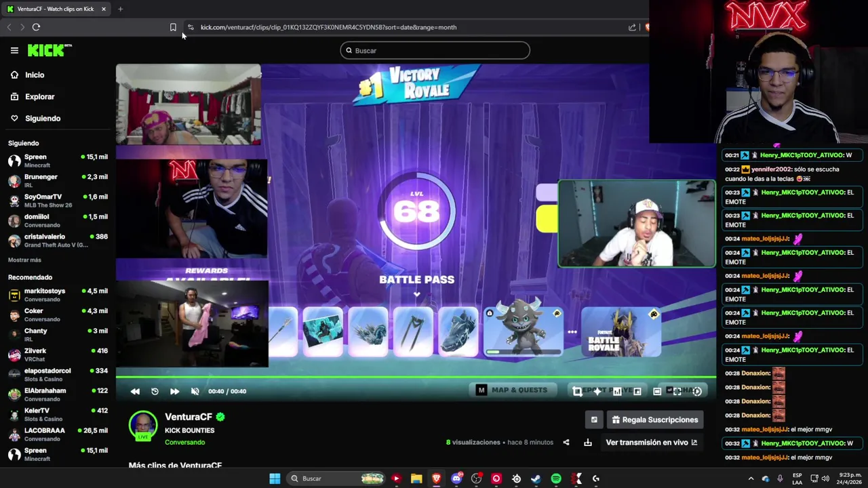Screen dimensions: 868x488
Task: Open the stats icon in player controls
Action: pyautogui.click(x=617, y=391)
